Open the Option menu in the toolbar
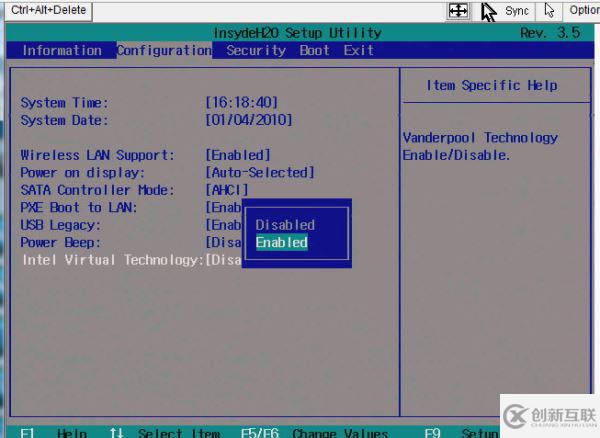 (584, 10)
